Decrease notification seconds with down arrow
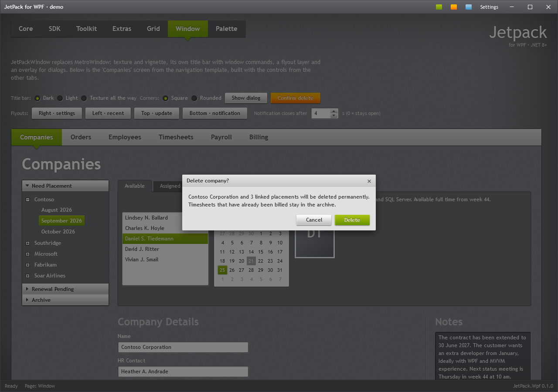This screenshot has width=558, height=392. [x=334, y=116]
